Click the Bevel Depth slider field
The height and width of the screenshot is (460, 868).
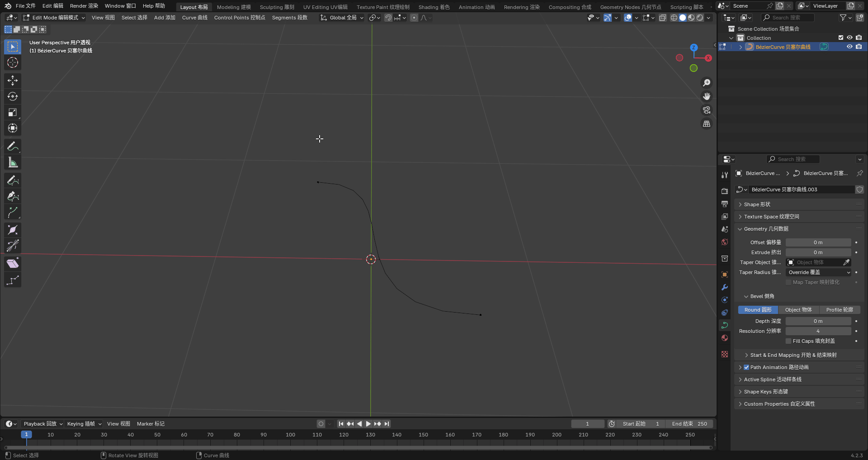818,321
